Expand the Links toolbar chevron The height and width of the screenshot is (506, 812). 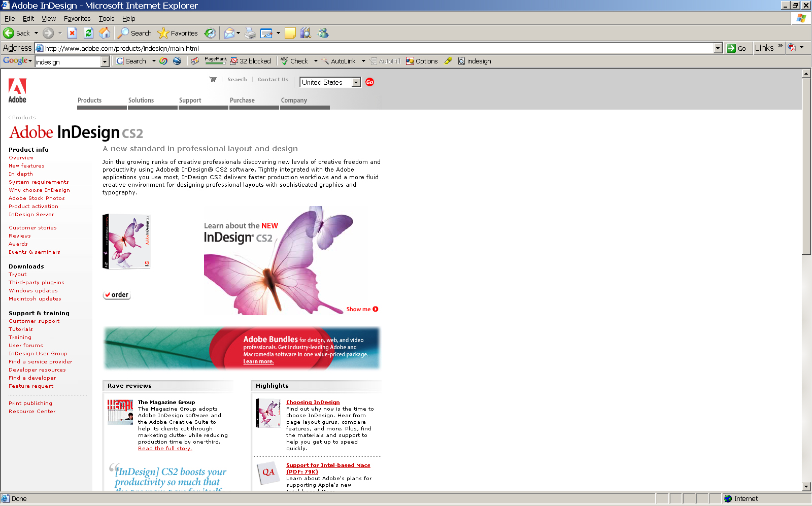(x=781, y=46)
